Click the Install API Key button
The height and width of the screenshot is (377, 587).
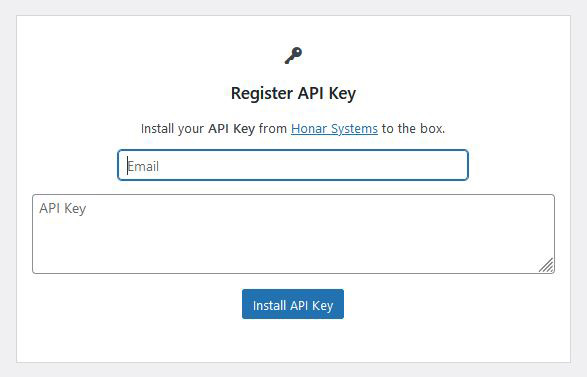(293, 304)
